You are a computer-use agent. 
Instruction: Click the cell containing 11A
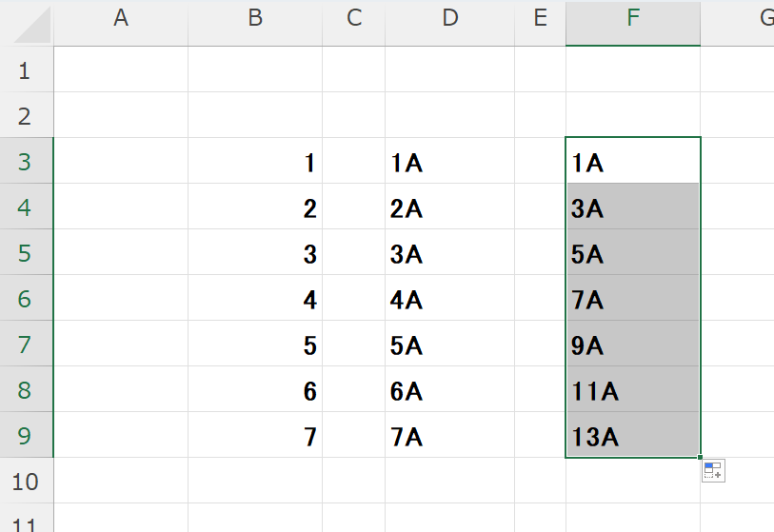click(x=632, y=390)
